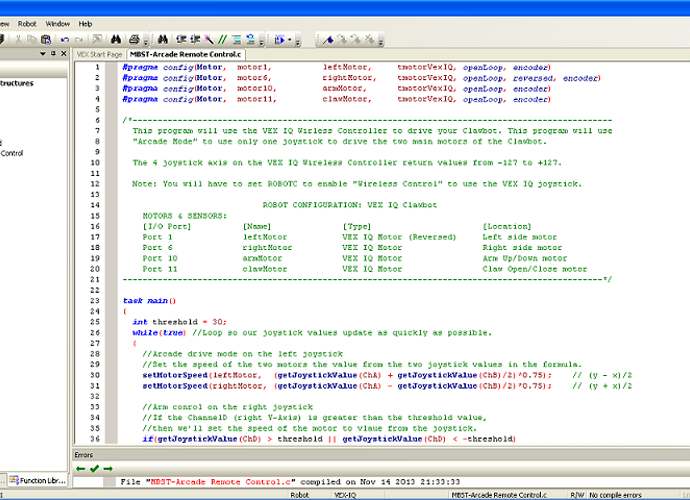
Task: Click the 'ROBOT CONFIGURATION' comment heading
Action: click(x=350, y=205)
